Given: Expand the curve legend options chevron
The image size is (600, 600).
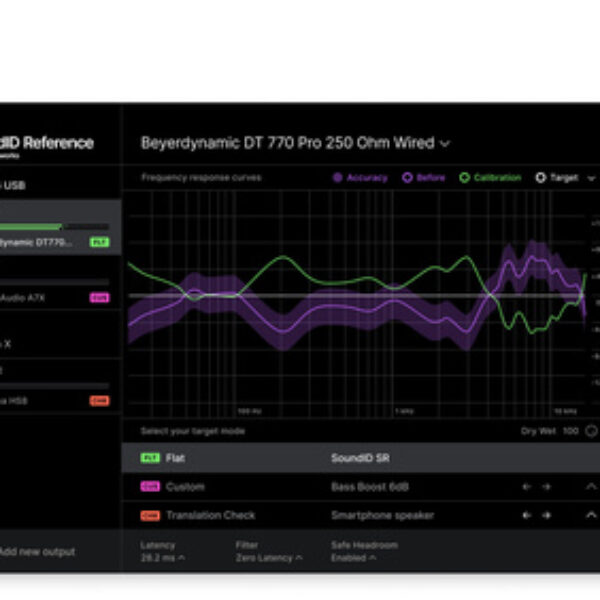Looking at the screenshot, I should pos(591,178).
